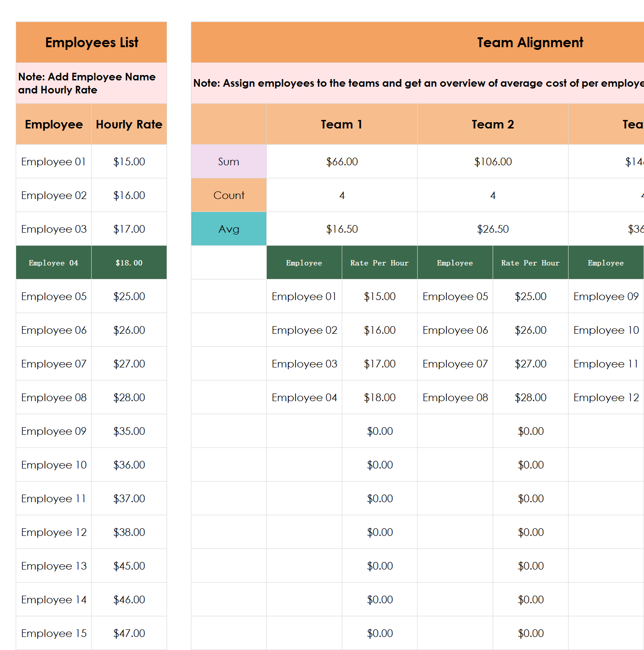The image size is (644, 650).
Task: Select the $45.00 hourly rate cell
Action: [129, 566]
